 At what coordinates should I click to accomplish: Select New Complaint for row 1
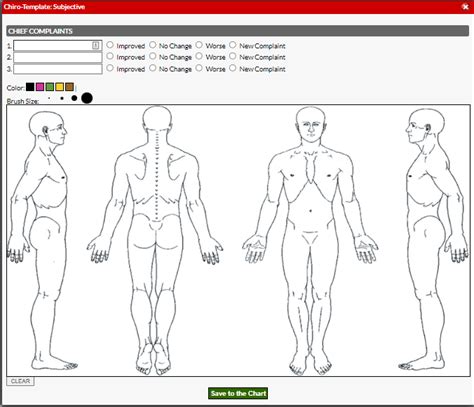tap(233, 45)
